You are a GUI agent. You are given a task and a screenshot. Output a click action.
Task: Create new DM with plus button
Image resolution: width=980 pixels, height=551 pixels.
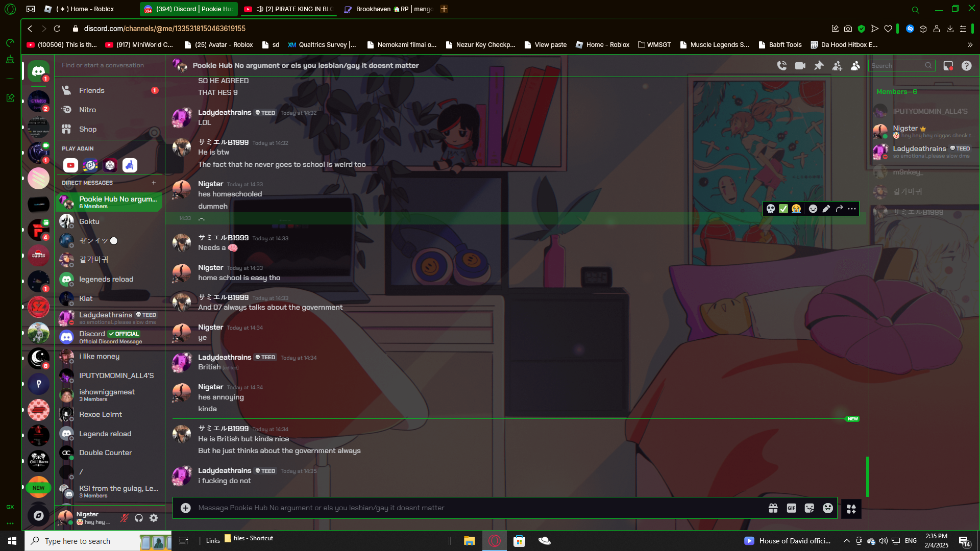154,183
